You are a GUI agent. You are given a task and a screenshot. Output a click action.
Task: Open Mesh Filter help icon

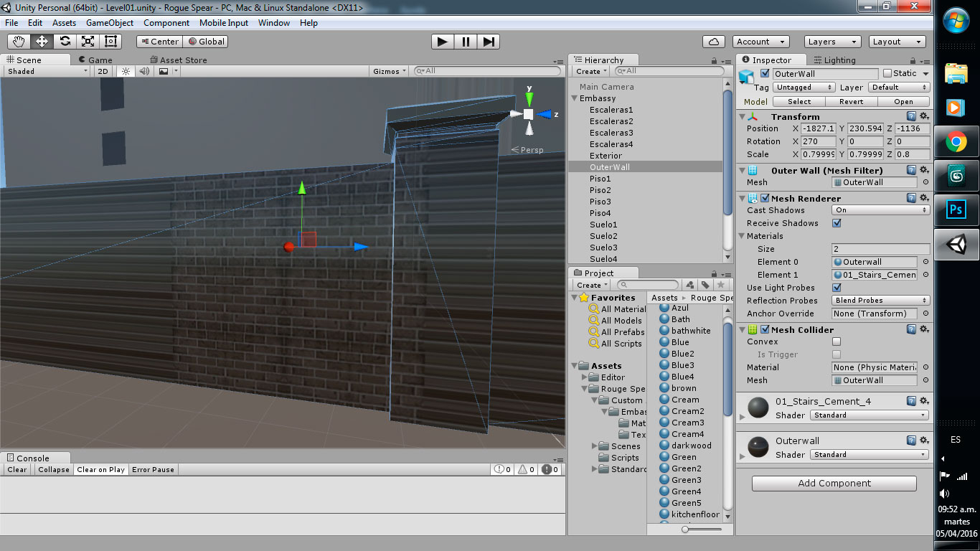(x=911, y=170)
